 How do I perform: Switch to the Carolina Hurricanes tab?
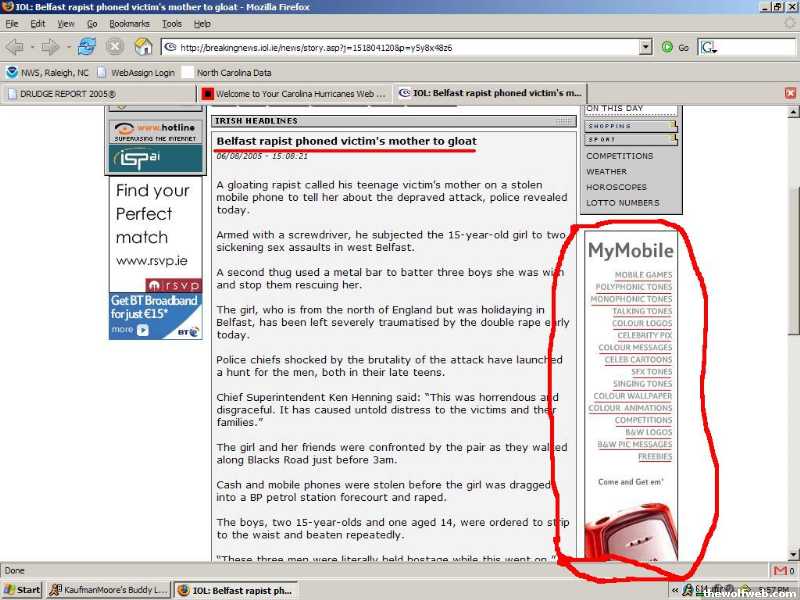click(x=293, y=93)
